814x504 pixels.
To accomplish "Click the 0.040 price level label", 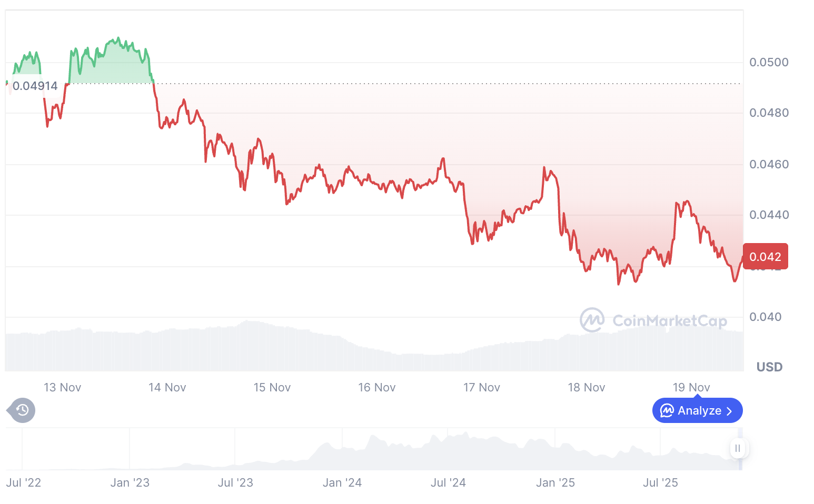I will point(765,317).
